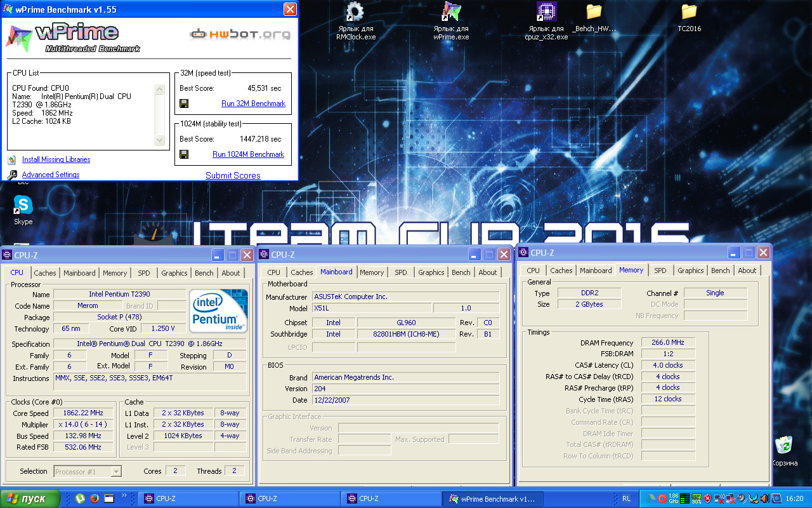812x508 pixels.
Task: Click the floppy save icon beside 1024M score
Action: coord(184,154)
